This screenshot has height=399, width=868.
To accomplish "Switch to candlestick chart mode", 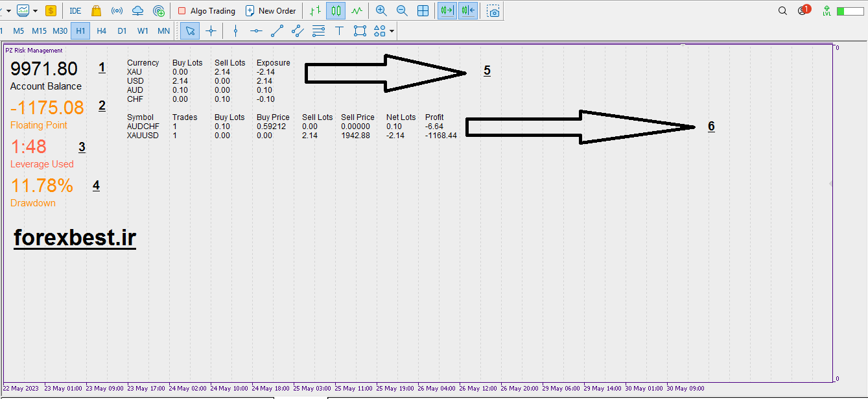I will (335, 11).
